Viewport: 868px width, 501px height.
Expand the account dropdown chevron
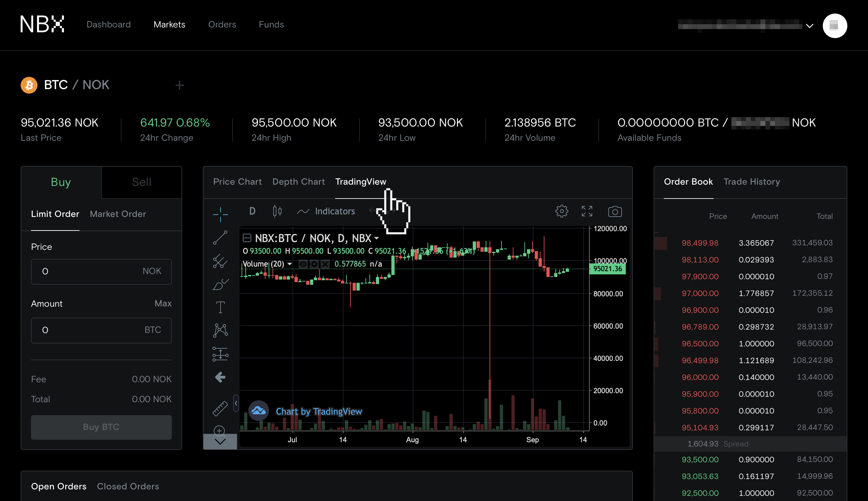(x=810, y=26)
